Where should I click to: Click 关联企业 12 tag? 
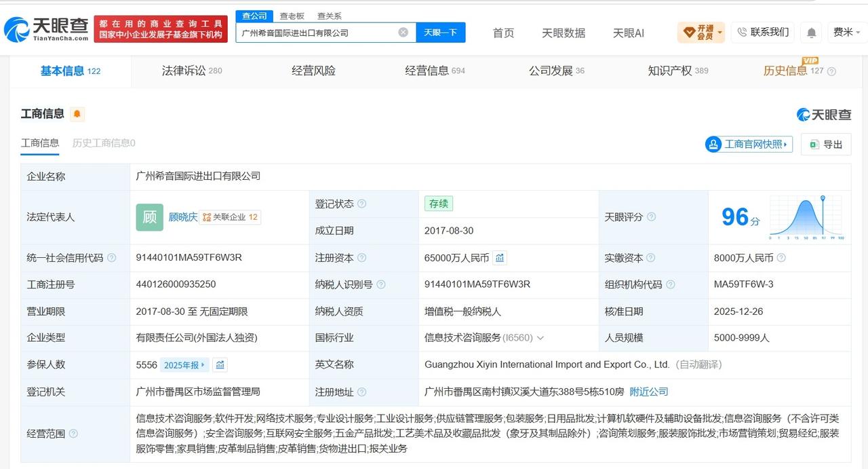click(231, 217)
